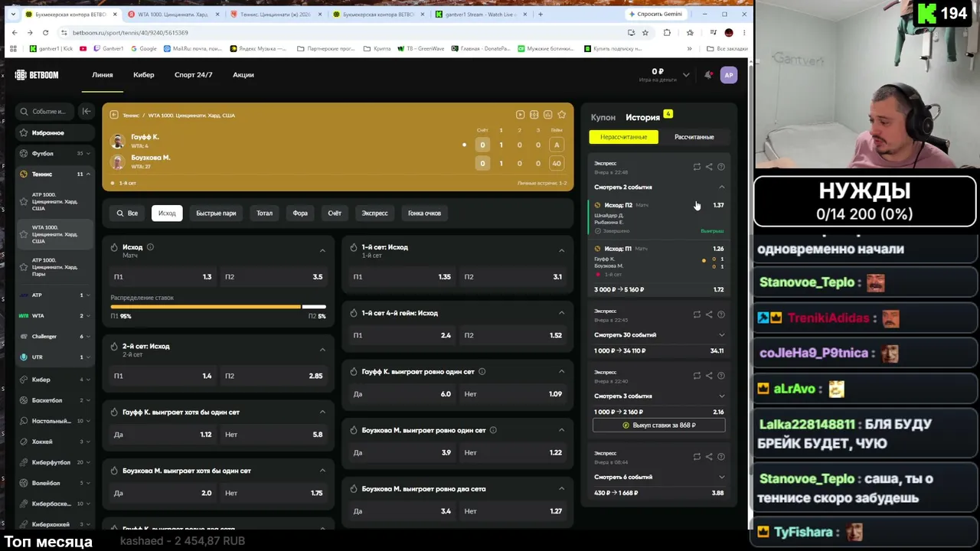The height and width of the screenshot is (551, 980).
Task: Open the Chrome apps grid icon
Action: [x=13, y=49]
